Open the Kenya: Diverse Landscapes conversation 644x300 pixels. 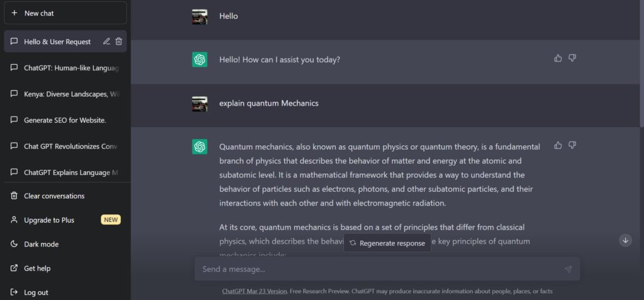65,94
